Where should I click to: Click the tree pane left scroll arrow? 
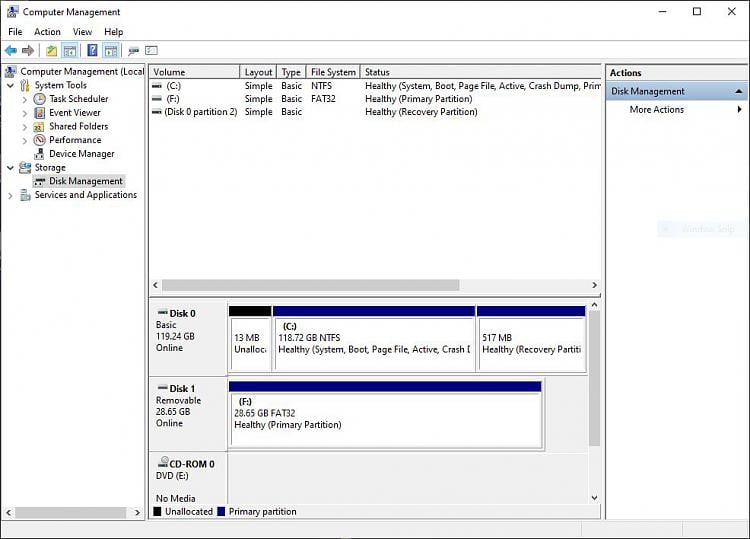[9, 512]
